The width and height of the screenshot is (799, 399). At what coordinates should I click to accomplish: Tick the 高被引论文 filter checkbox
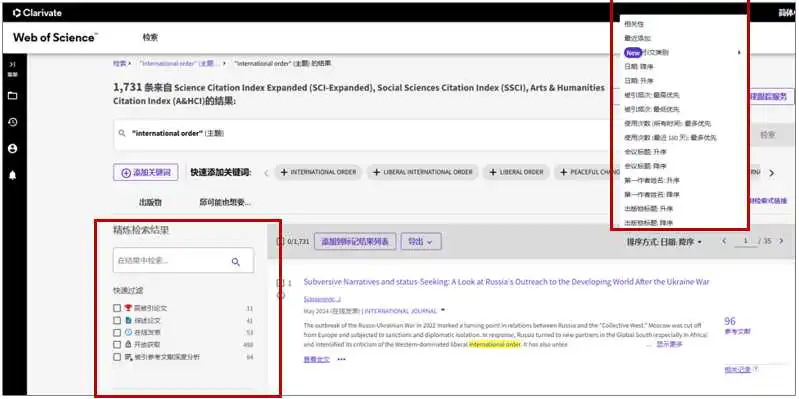[x=117, y=308]
